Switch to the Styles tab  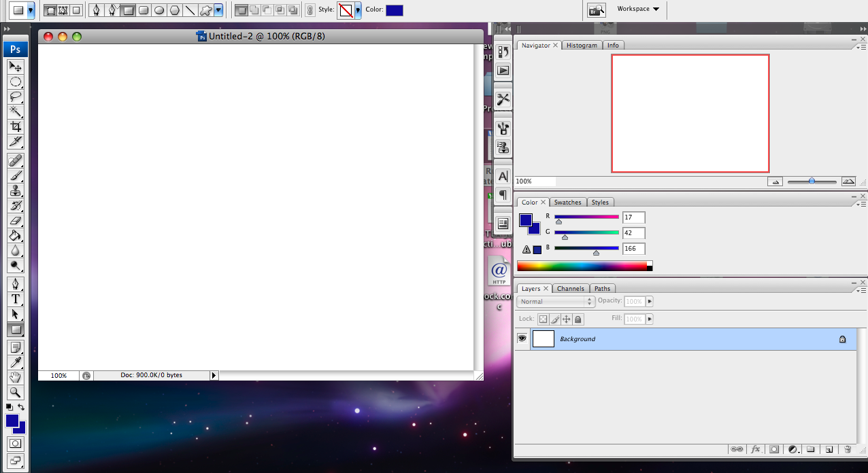pyautogui.click(x=600, y=202)
